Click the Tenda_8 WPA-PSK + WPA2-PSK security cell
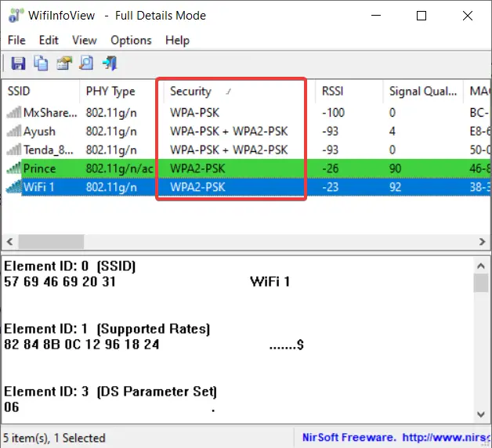 pyautogui.click(x=229, y=150)
